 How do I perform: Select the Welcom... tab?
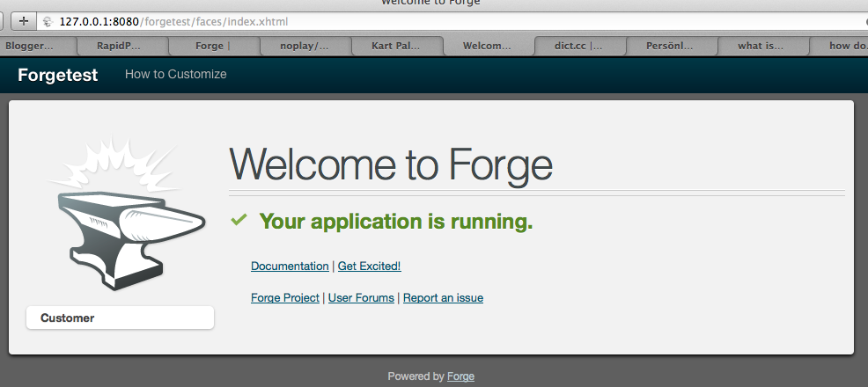point(489,47)
